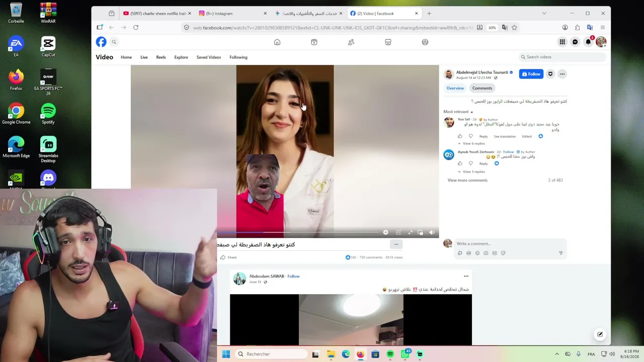Open the Explore video section
Viewport: 644px width, 362px height.
click(x=181, y=57)
